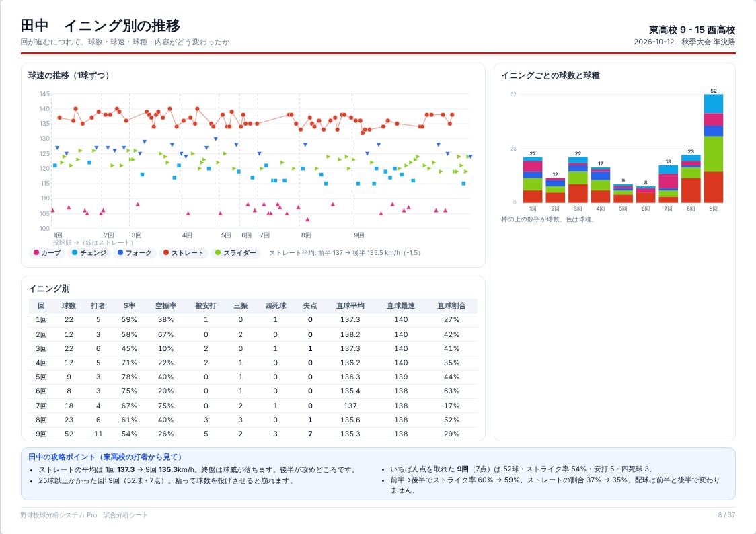Click the 棒の上の数字が球数 chart note

[x=549, y=219]
